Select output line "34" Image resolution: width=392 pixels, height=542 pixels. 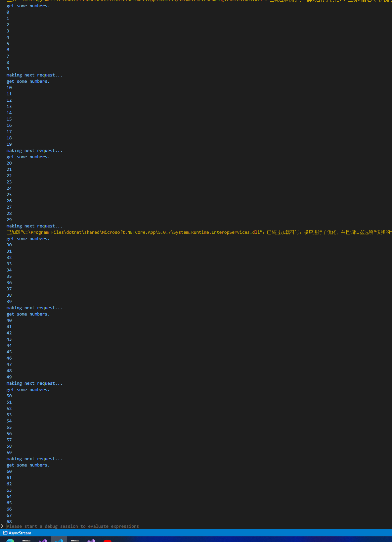pos(9,270)
